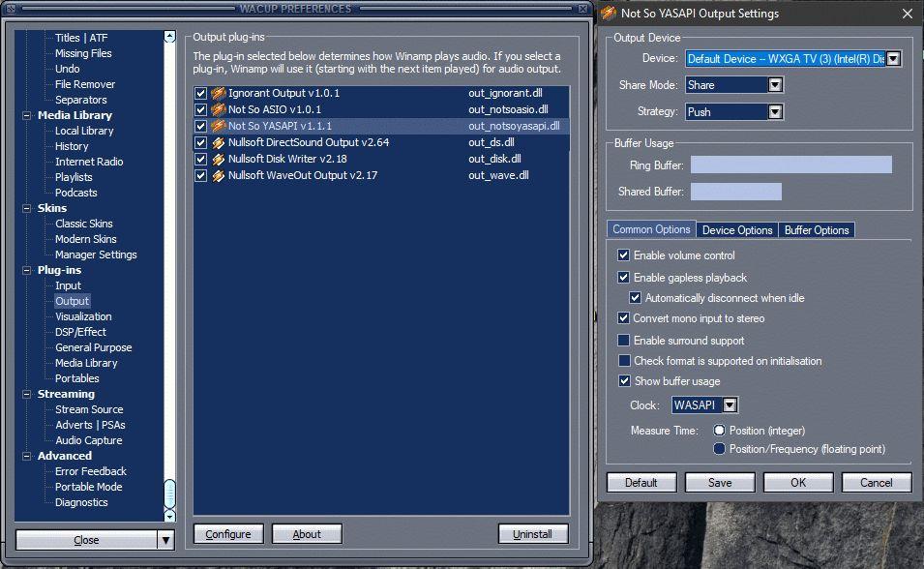Select the Podcasts tree entry
The image size is (924, 569).
(x=76, y=193)
